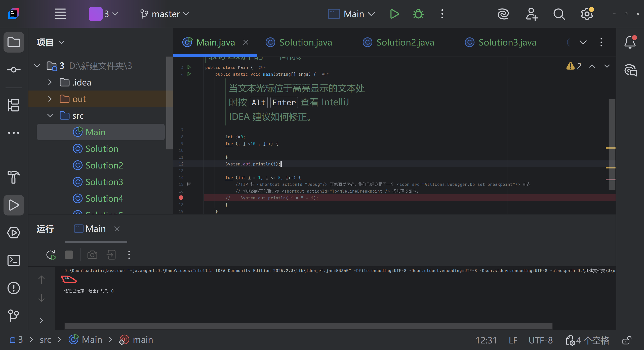Toggle the Project tool window folder icon
This screenshot has height=350, width=644.
[x=14, y=42]
